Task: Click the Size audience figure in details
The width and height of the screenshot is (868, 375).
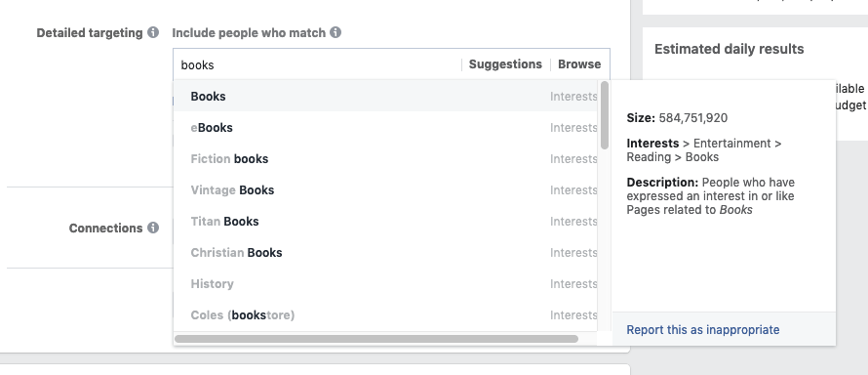Action: point(692,118)
